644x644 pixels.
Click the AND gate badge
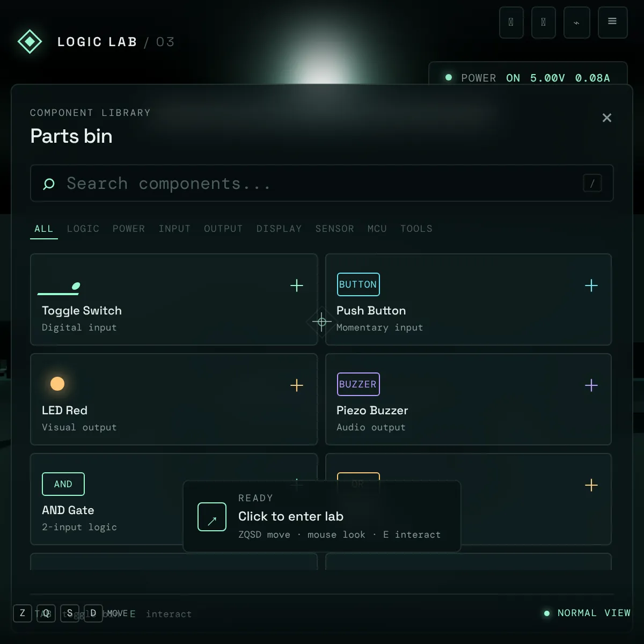(x=63, y=484)
